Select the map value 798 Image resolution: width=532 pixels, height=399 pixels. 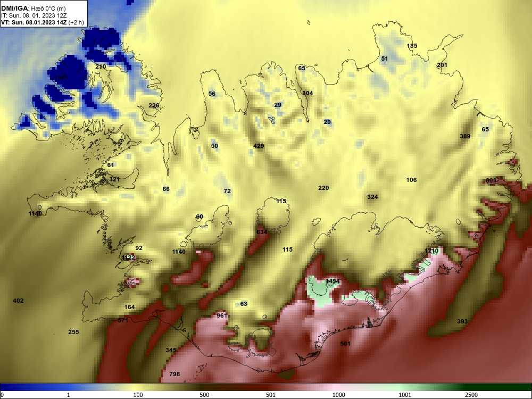click(x=174, y=374)
